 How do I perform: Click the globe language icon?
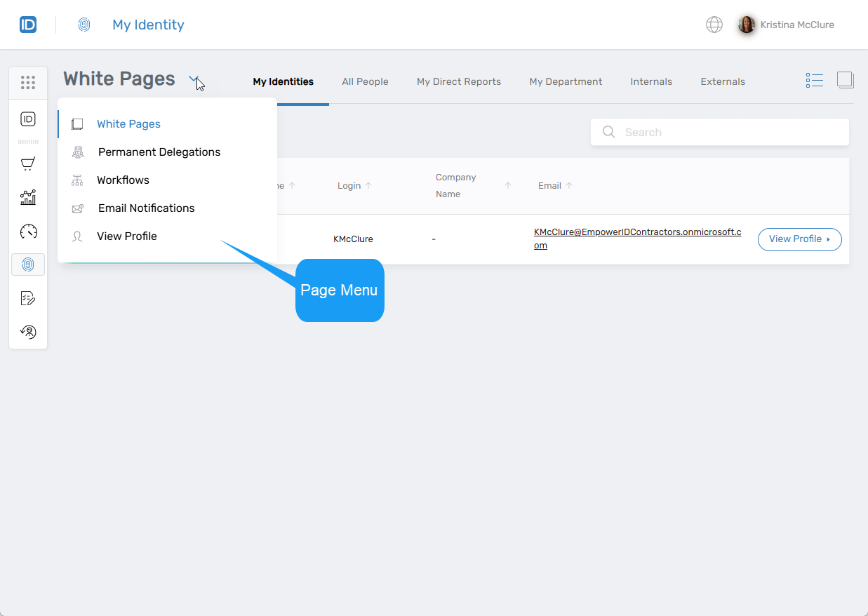point(714,25)
